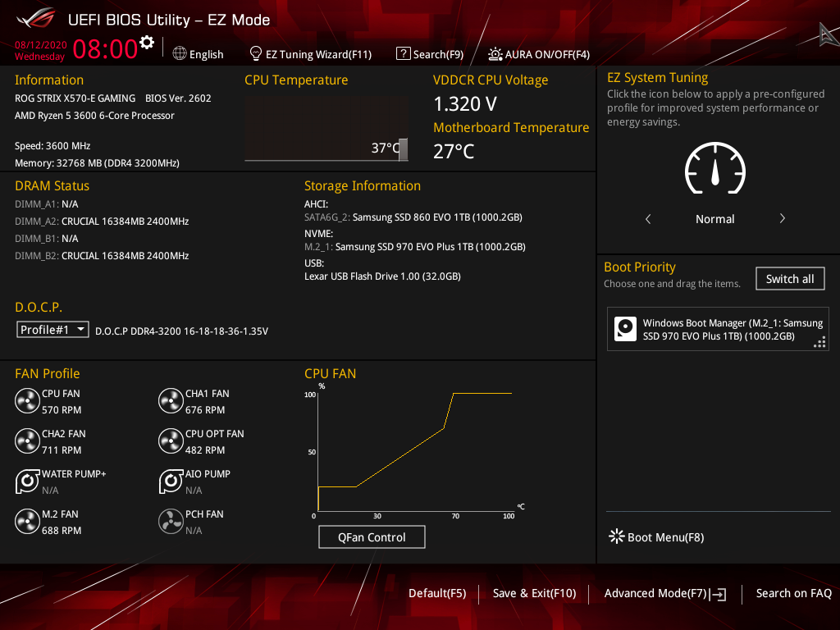The width and height of the screenshot is (840, 630).
Task: Select the M.2 FAN icon
Action: [x=27, y=521]
